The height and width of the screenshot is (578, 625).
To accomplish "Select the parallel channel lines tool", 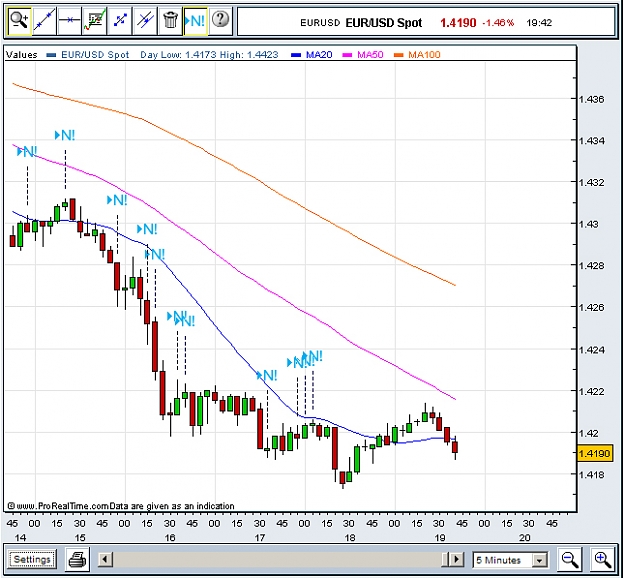I will tap(145, 21).
